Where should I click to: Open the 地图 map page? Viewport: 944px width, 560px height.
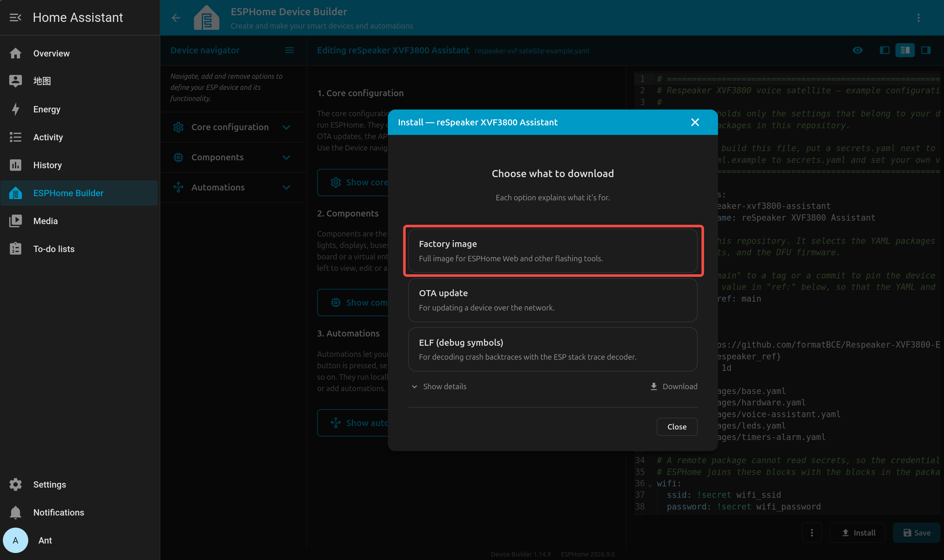[79, 81]
